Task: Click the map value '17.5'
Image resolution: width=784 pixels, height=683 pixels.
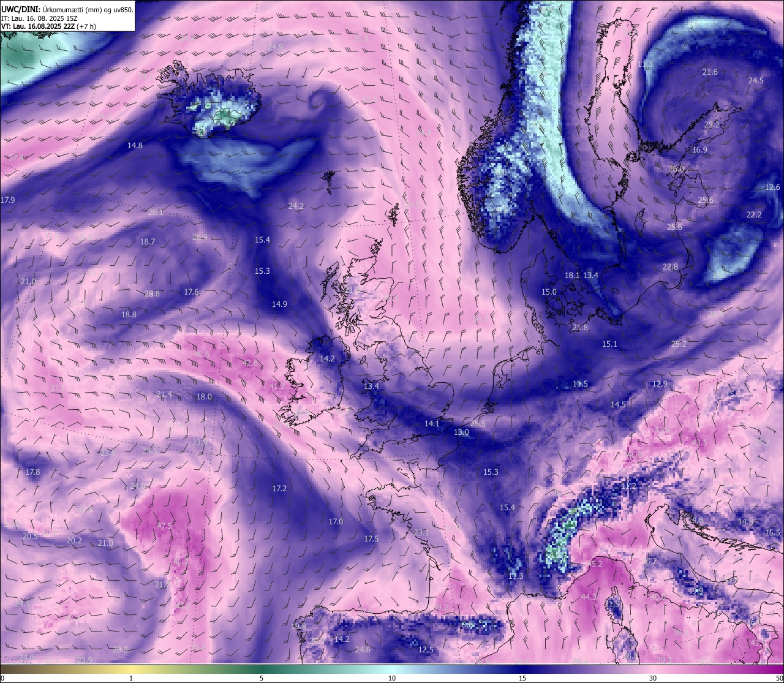Action: (371, 538)
